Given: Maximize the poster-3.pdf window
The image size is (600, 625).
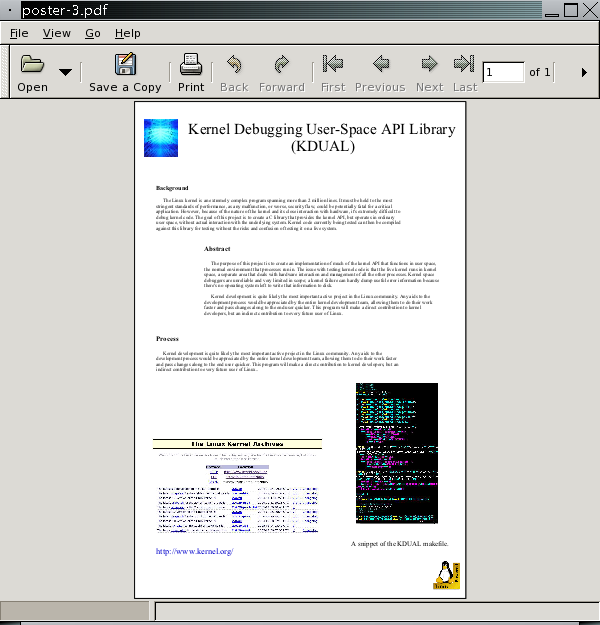Looking at the screenshot, I should tap(571, 10).
